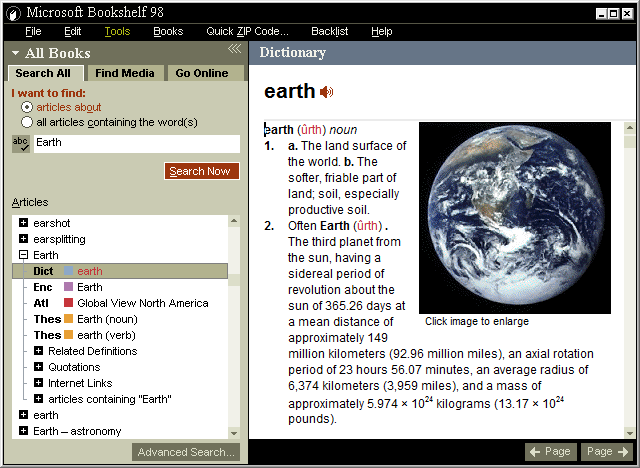Click the Articles list scrollbar thumb
Screen dimensions: 640x468
(234, 279)
